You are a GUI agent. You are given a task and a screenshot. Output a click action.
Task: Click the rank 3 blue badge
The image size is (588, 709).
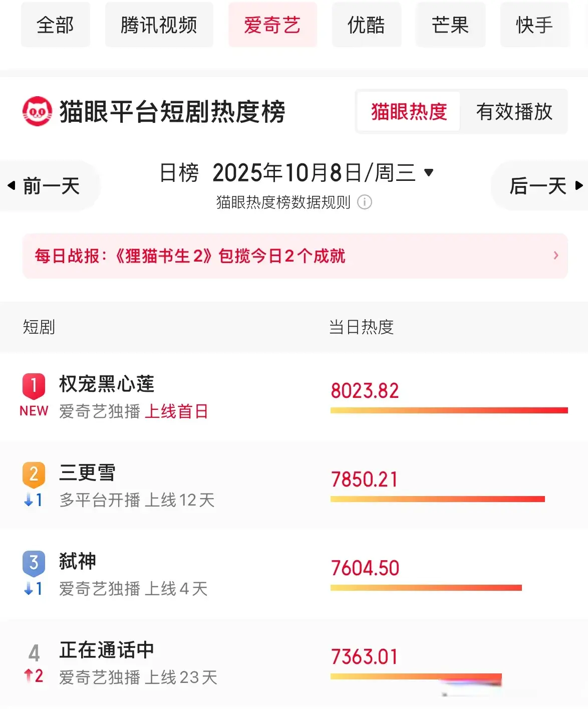[x=34, y=563]
